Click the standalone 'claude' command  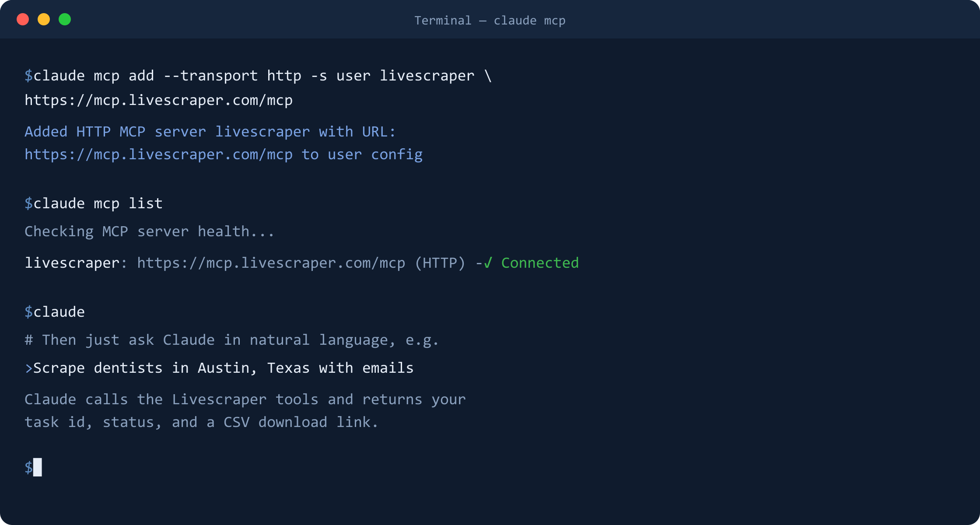tap(59, 312)
